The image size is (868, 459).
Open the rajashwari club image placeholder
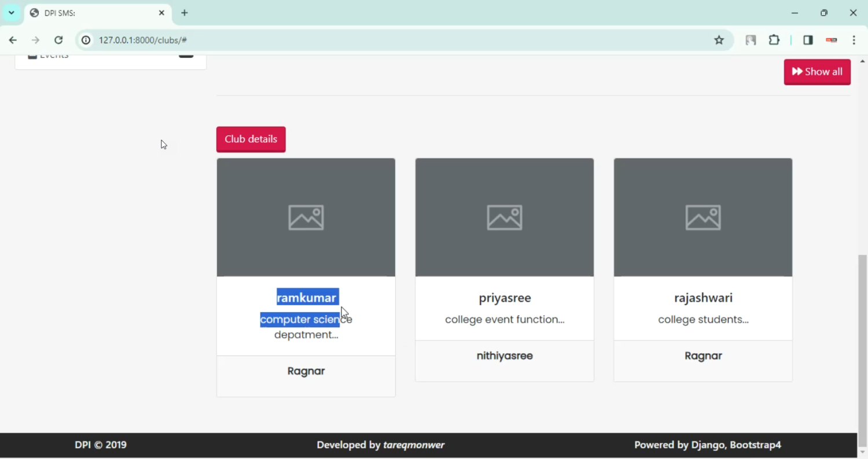click(x=703, y=217)
